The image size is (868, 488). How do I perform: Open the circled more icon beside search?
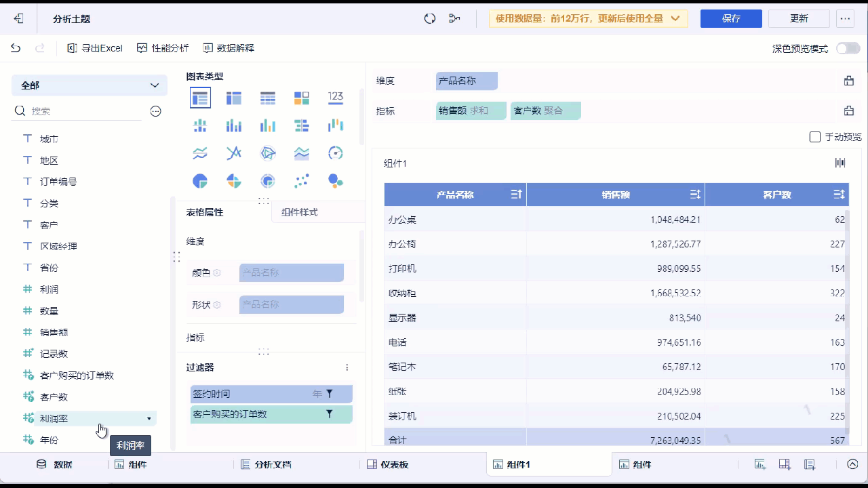[x=156, y=111]
